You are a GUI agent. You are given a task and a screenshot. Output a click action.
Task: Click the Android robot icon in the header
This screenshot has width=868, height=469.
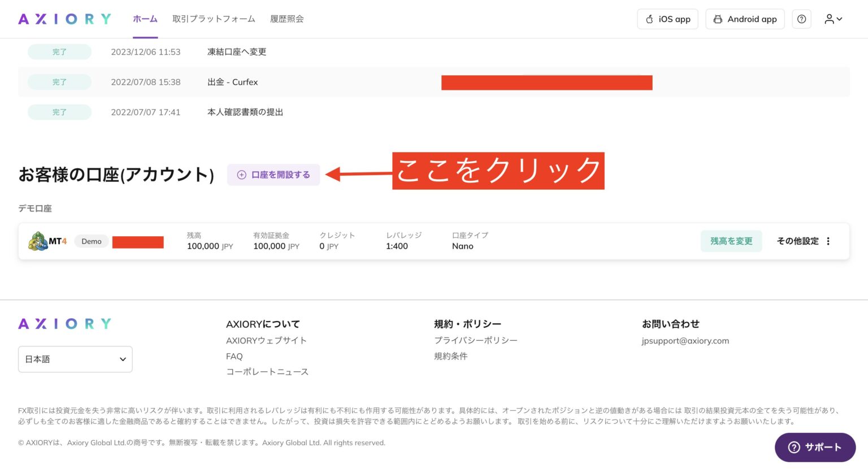coord(718,19)
